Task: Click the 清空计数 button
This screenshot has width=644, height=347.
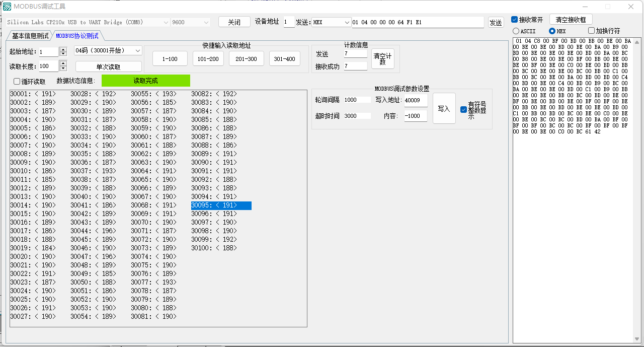Action: (382, 59)
